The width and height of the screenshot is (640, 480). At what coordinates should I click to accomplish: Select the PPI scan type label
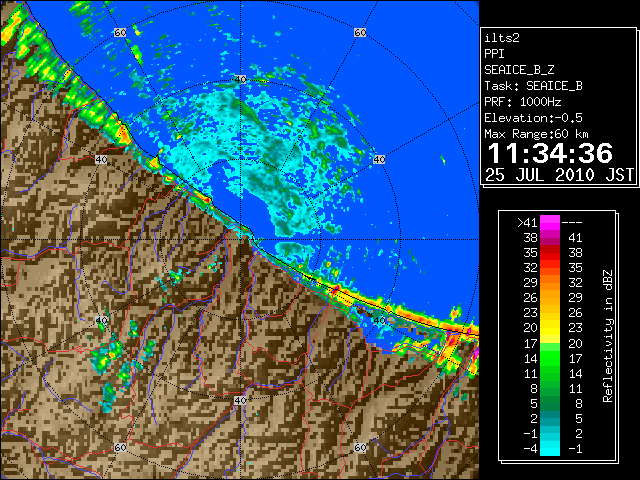coord(494,54)
